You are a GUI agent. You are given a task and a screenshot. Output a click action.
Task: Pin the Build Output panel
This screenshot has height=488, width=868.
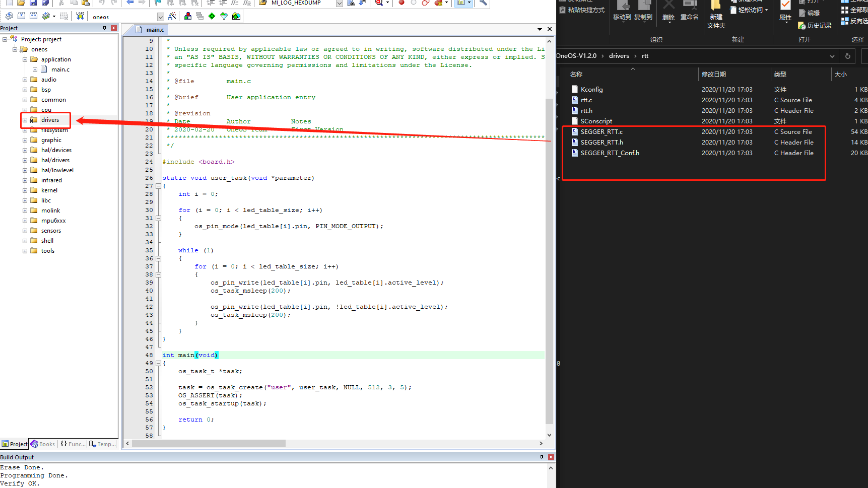[x=542, y=457]
